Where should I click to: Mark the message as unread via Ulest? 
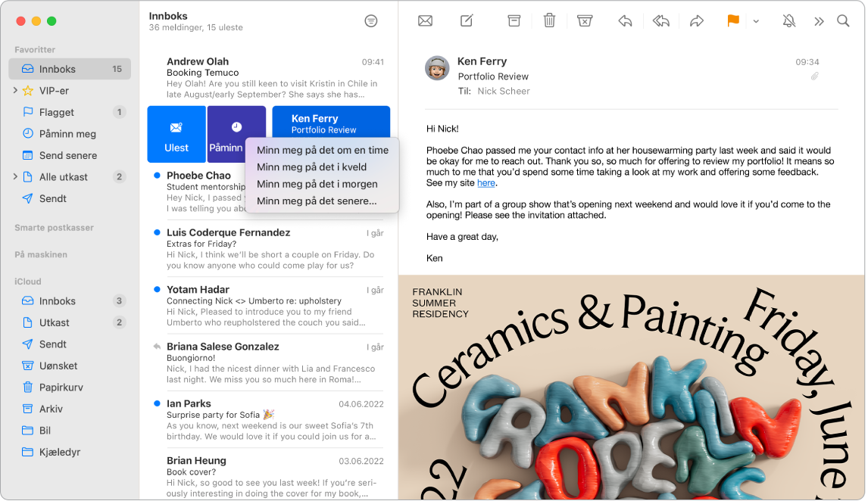[176, 135]
